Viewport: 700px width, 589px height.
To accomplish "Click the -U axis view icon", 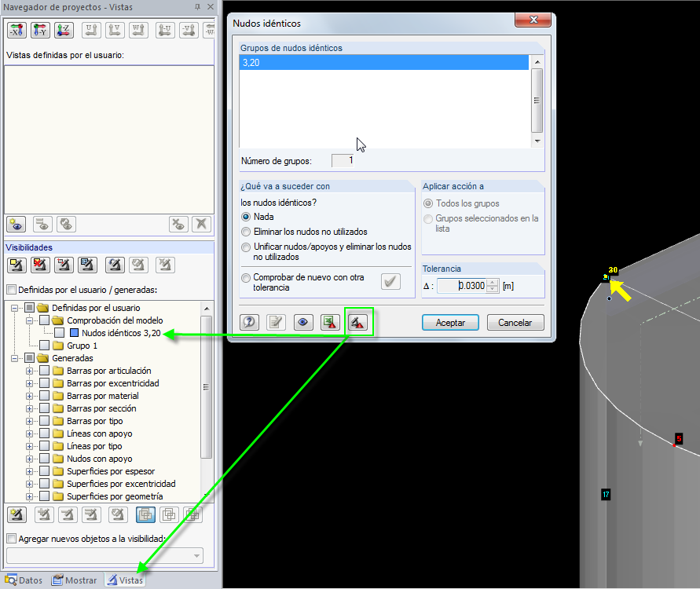I will pos(165,31).
